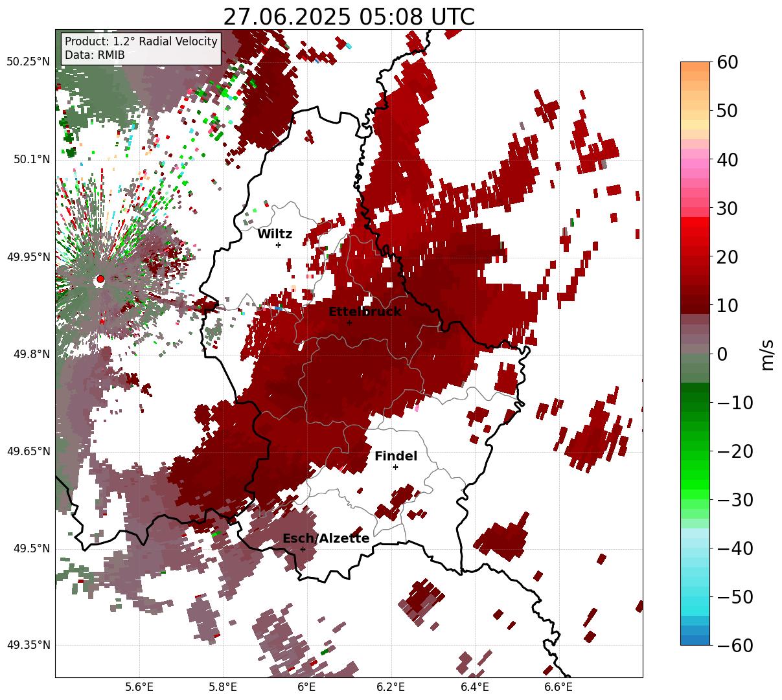Click the colorbar tick label −20
Screen dimensions: 782x700
[735, 451]
